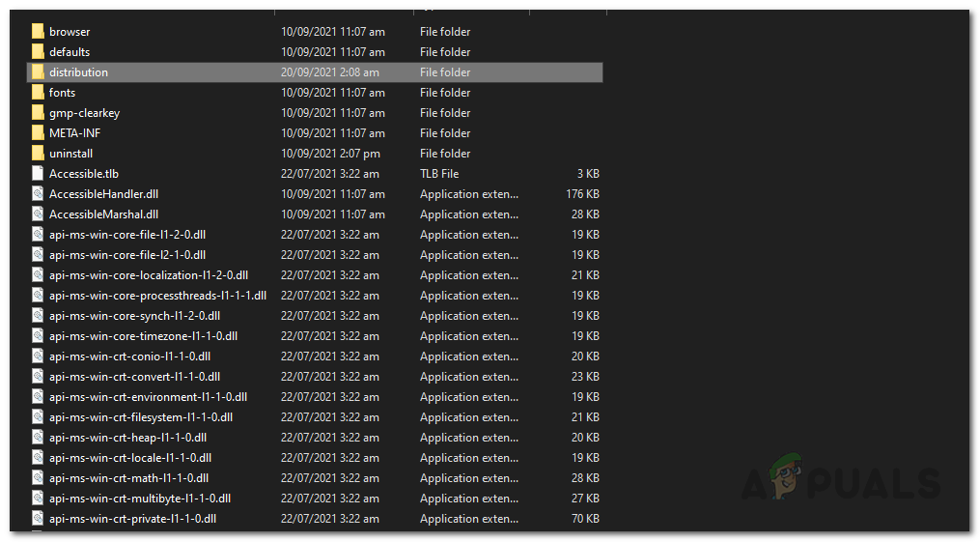Click Application extension type of AccessibleHandler.dll row
Viewport: 980px width, 542px height.
click(x=468, y=194)
